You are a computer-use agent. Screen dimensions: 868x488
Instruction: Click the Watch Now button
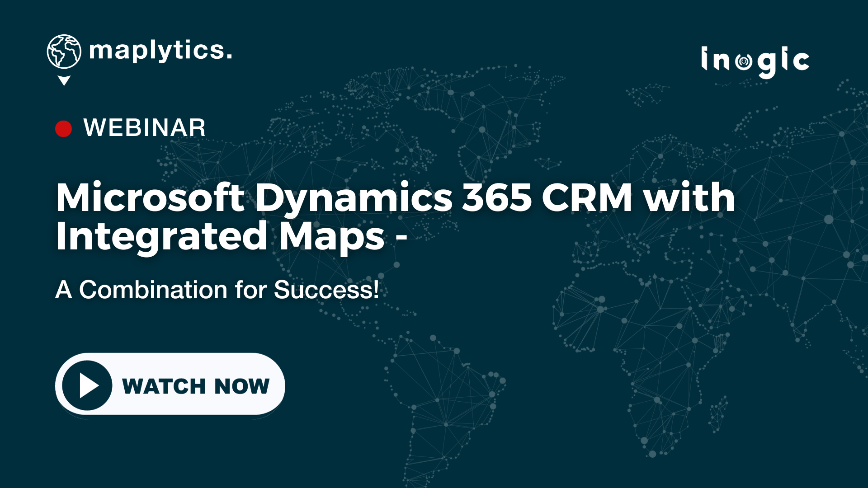pyautogui.click(x=170, y=385)
